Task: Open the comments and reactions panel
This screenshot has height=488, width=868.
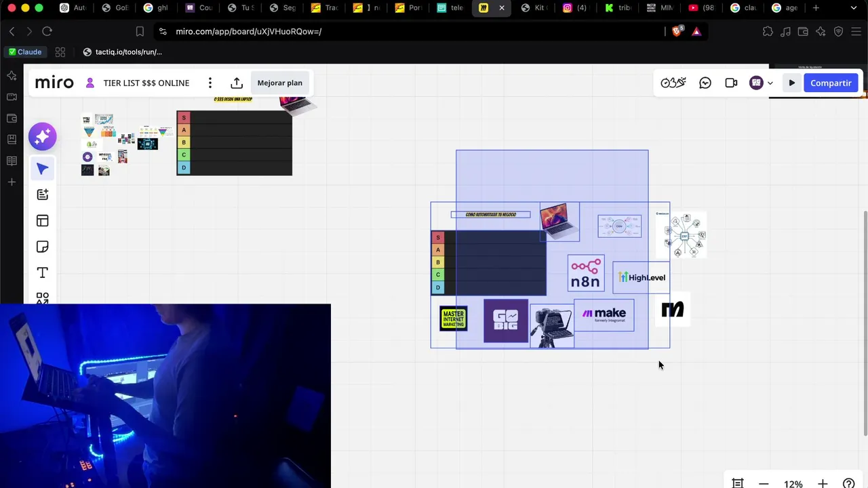Action: pos(705,83)
